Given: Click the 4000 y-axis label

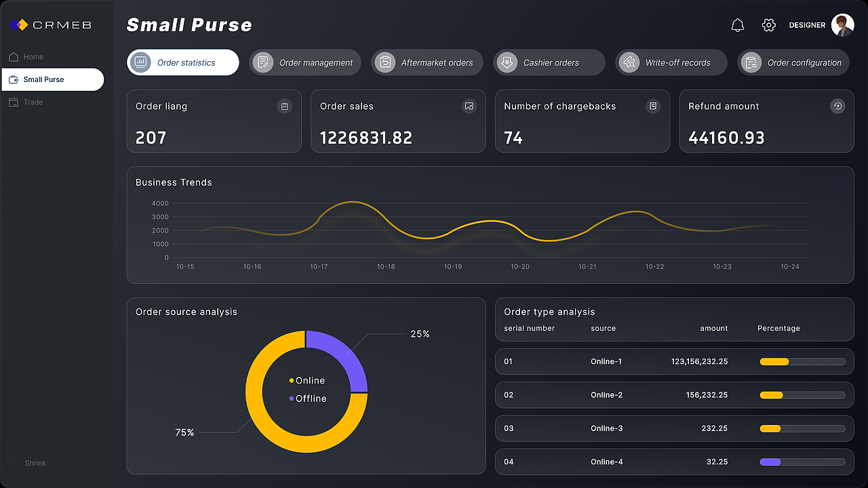Looking at the screenshot, I should [160, 203].
